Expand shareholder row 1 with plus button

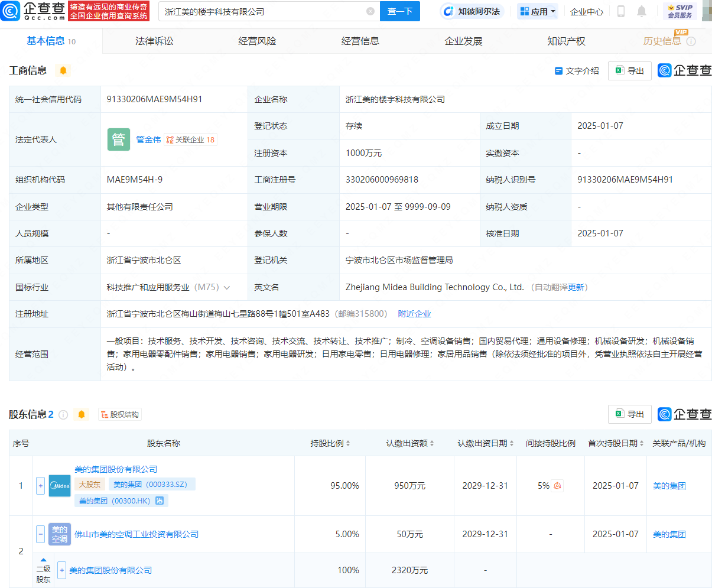[40, 486]
